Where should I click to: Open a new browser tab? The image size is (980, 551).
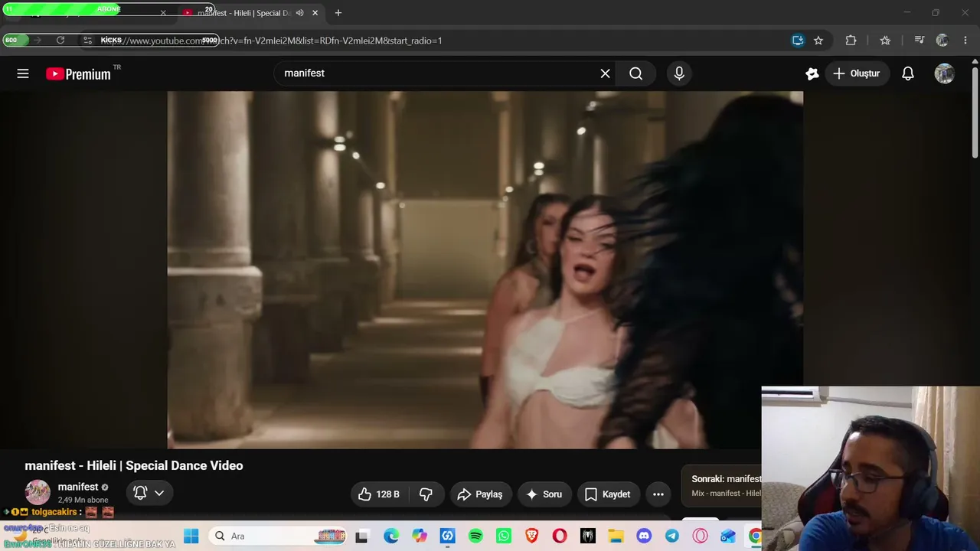[338, 13]
